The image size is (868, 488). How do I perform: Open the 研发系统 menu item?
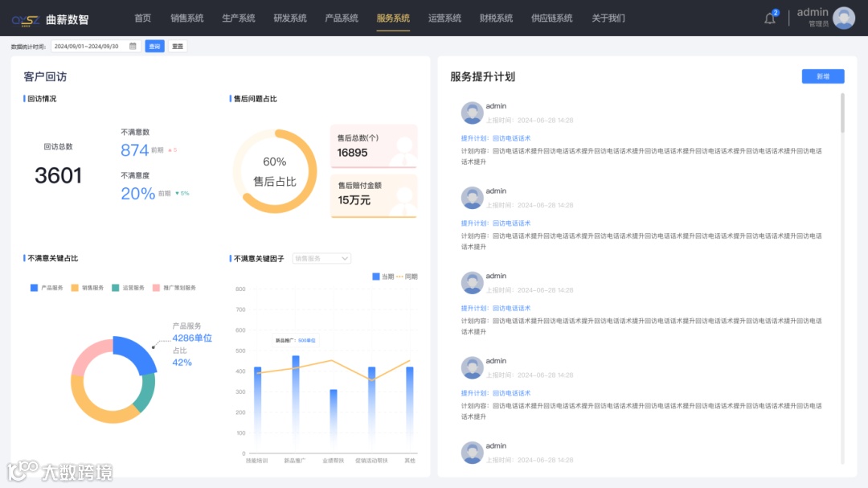pos(290,18)
